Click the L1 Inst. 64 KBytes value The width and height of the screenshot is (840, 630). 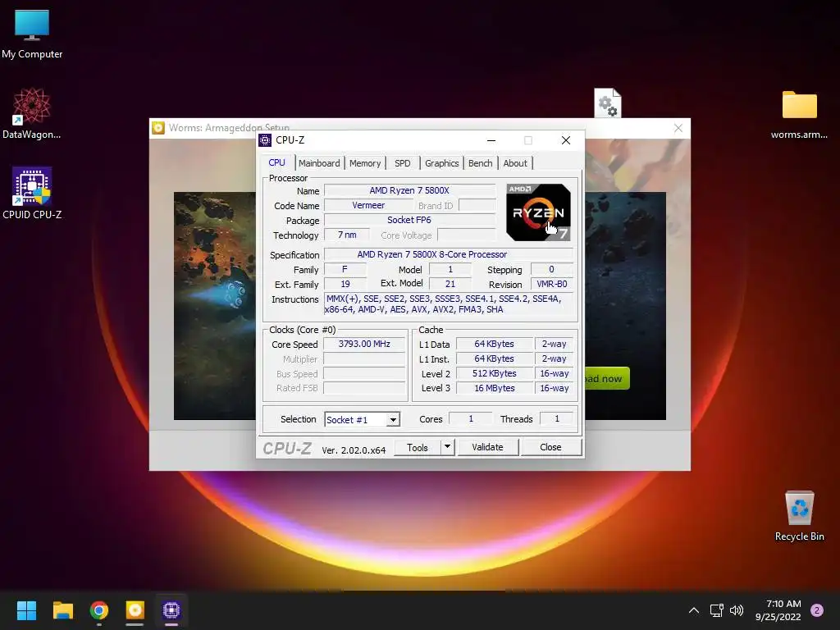click(494, 359)
